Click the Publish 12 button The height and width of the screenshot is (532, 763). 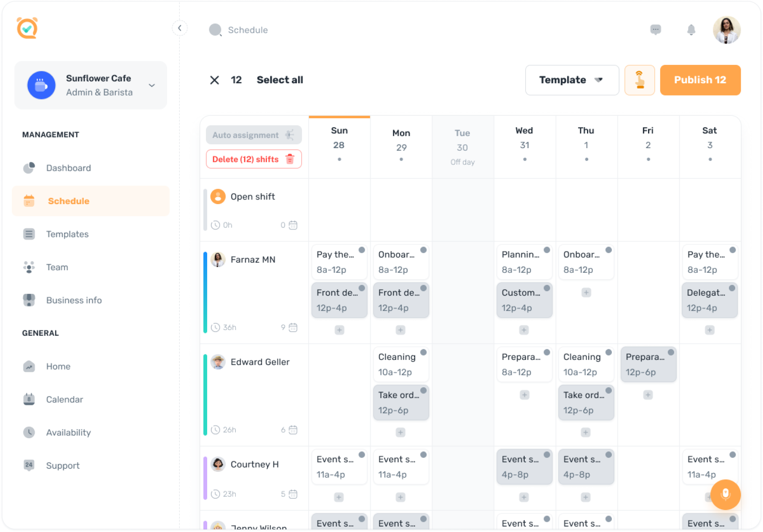(700, 80)
